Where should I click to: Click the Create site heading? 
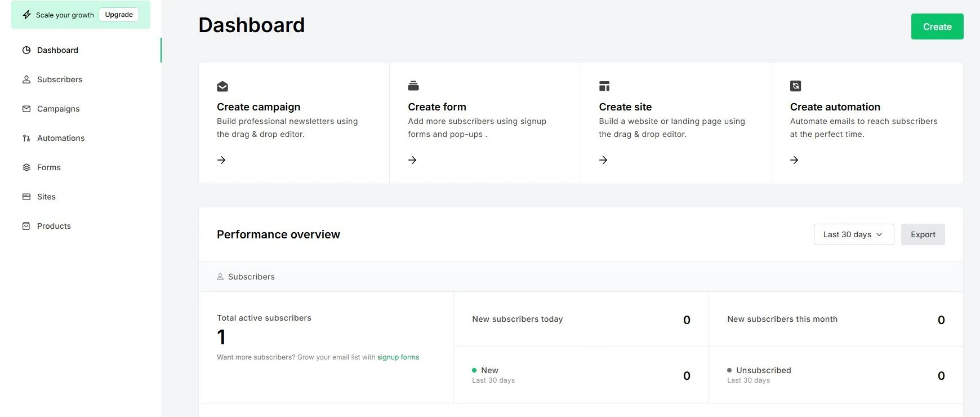[x=625, y=107]
